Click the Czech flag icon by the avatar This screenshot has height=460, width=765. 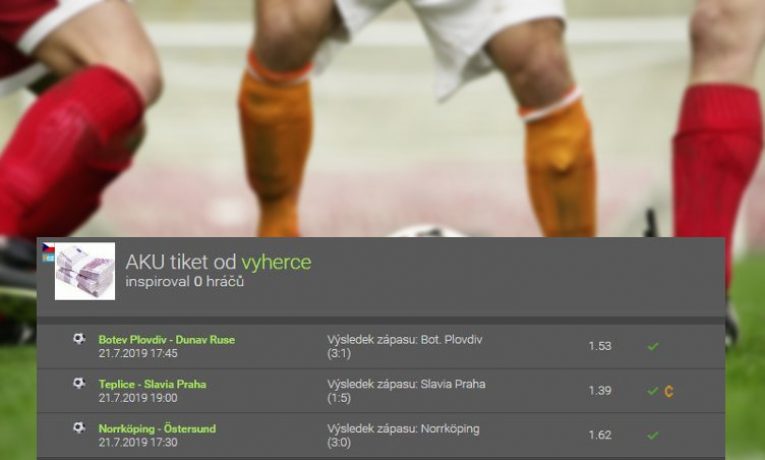[x=48, y=247]
